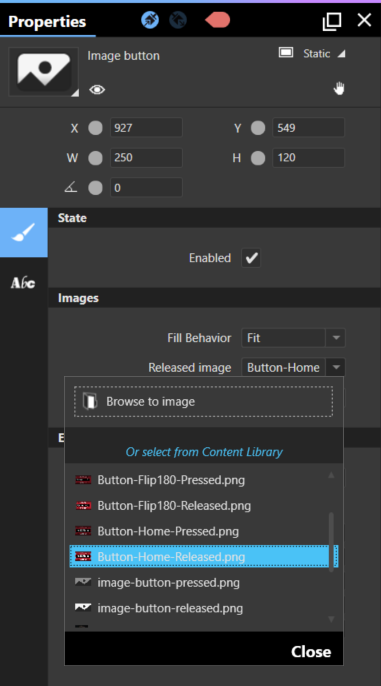This screenshot has width=381, height=686.
Task: Close the Properties panel with the X
Action: coord(364,20)
